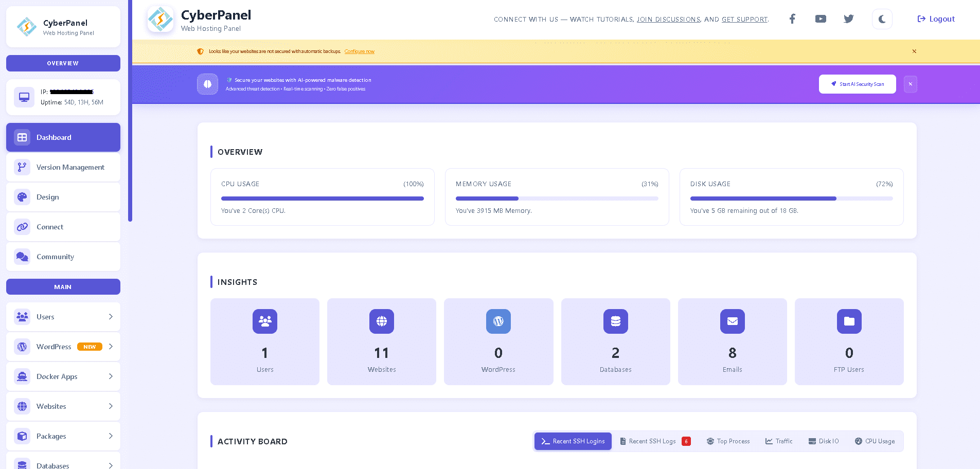Expand the WordPress menu chevron
This screenshot has width=980, height=469.
coord(111,347)
